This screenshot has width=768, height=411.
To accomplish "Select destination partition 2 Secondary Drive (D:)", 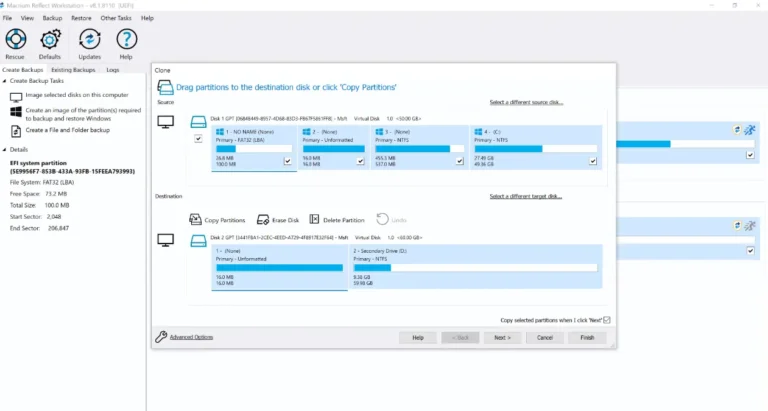I will tap(475, 267).
